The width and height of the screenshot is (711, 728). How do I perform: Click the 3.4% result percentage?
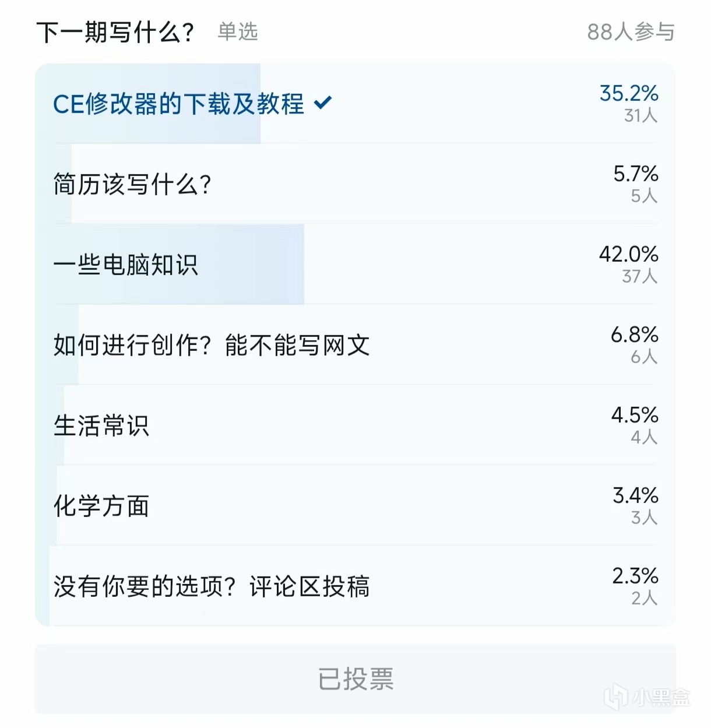(636, 495)
